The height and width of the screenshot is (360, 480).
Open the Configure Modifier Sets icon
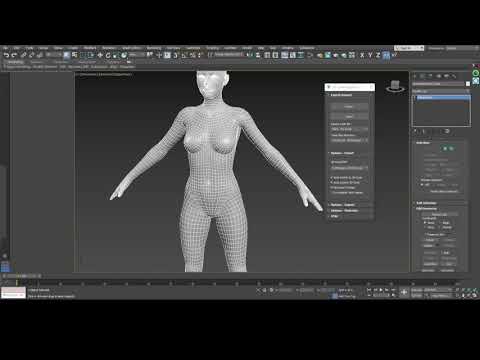tap(448, 131)
